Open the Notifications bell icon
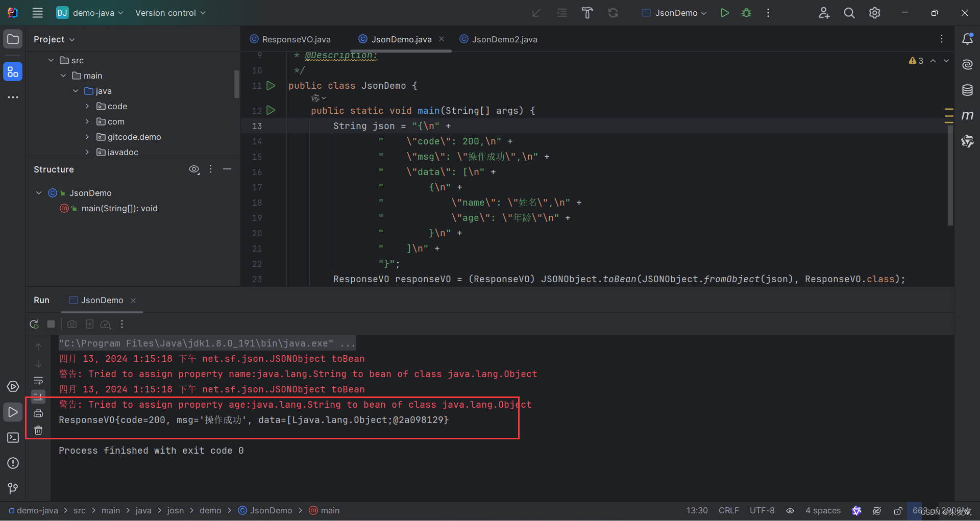This screenshot has width=980, height=521. pyautogui.click(x=968, y=39)
